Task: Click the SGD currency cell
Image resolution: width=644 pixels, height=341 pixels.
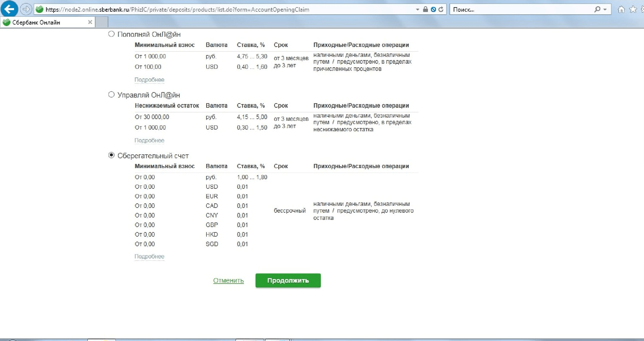Action: point(212,244)
